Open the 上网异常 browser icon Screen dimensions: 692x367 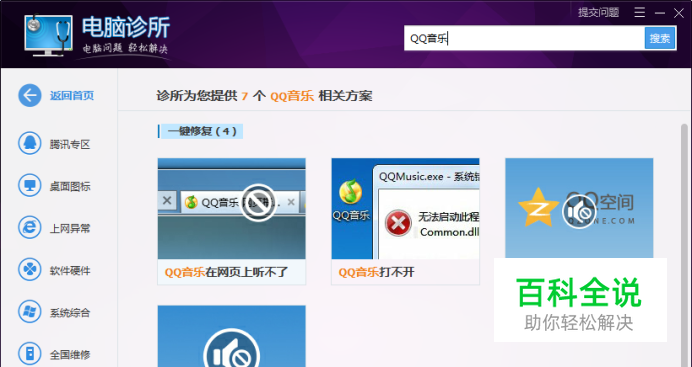(x=30, y=228)
